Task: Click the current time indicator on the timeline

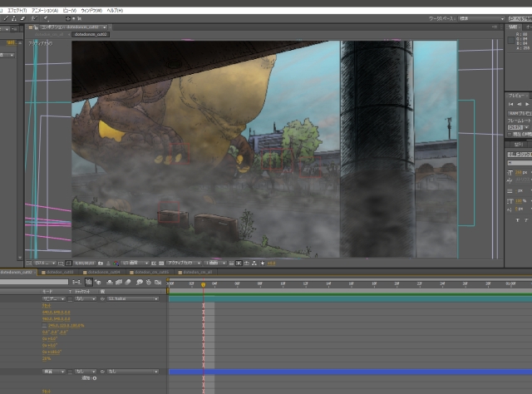Action: (x=203, y=284)
